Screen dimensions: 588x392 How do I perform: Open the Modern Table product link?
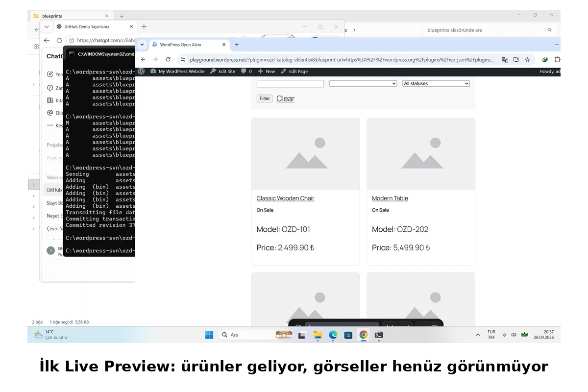pyautogui.click(x=390, y=198)
